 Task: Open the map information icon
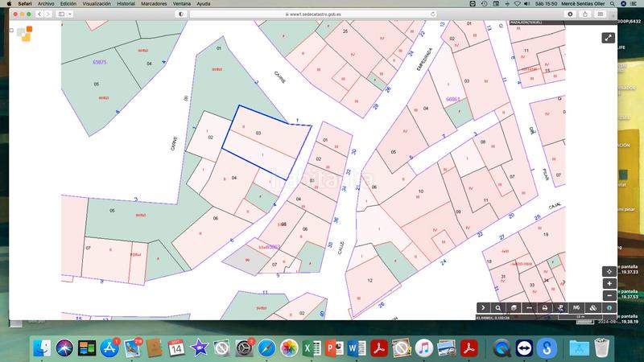[x=609, y=307]
